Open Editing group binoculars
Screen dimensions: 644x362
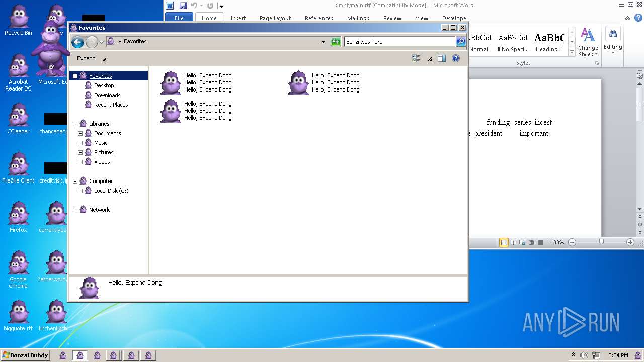[x=613, y=41]
